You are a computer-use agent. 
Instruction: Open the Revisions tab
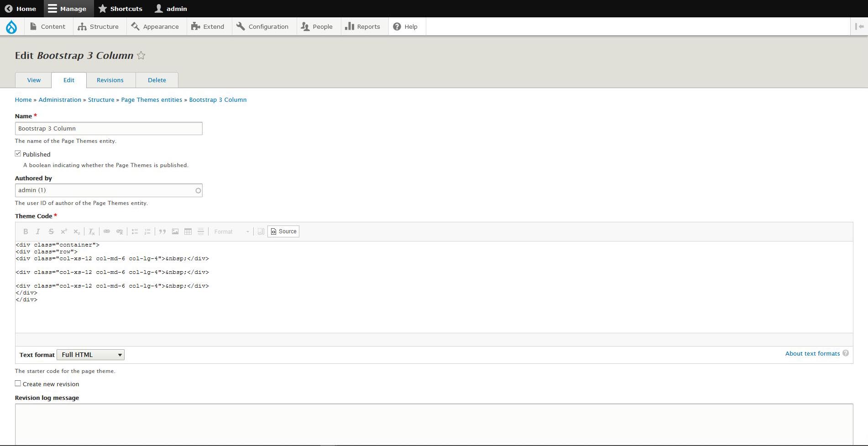(110, 80)
